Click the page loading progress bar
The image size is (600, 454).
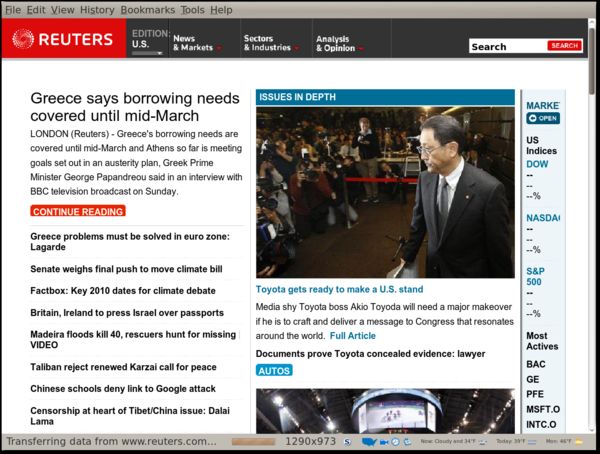253,442
